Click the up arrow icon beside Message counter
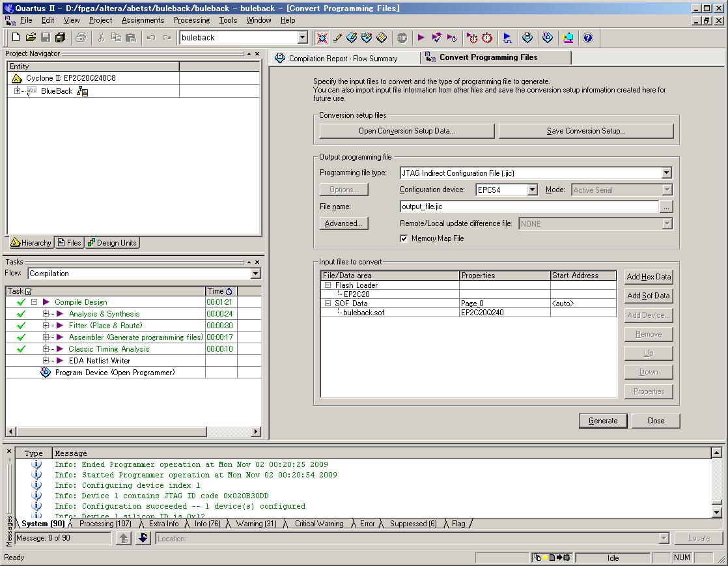This screenshot has height=566, width=728. click(x=124, y=538)
